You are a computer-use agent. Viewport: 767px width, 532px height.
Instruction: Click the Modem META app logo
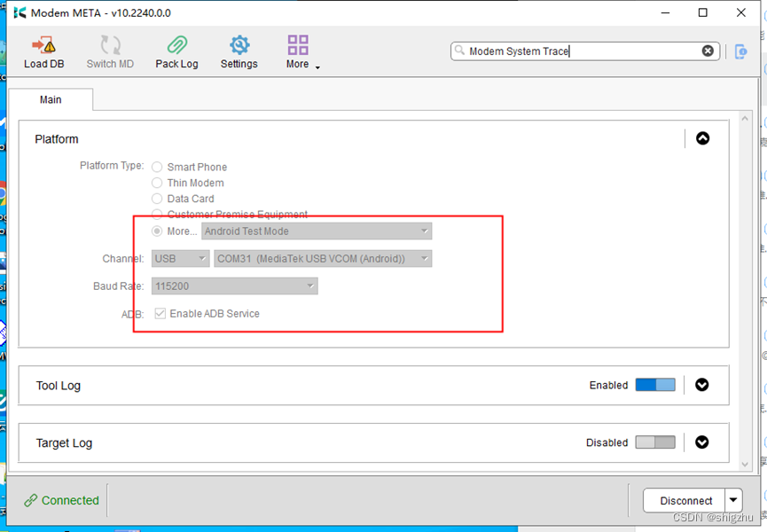click(x=20, y=12)
